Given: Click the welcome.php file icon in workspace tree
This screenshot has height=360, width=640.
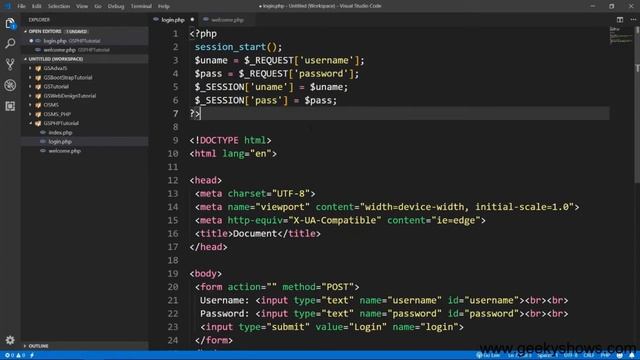Looking at the screenshot, I should 43,151.
